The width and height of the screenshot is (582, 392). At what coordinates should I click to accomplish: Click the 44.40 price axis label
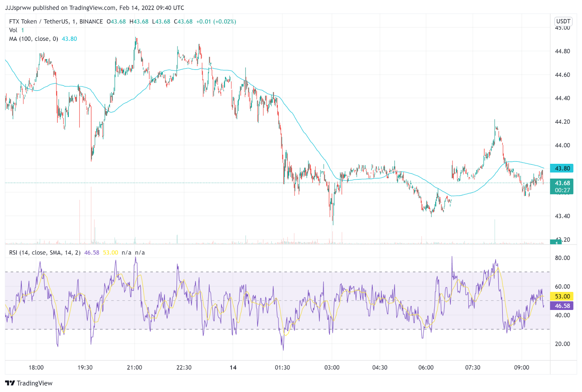pos(562,98)
